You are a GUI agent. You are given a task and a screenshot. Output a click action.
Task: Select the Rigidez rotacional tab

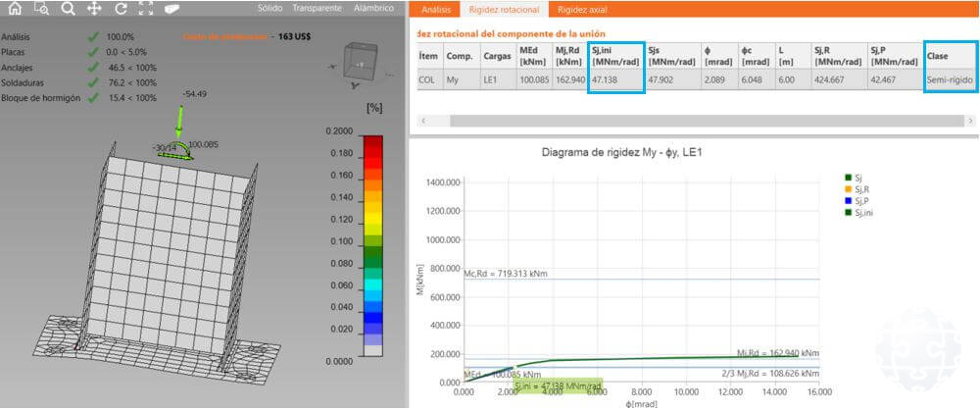(505, 9)
